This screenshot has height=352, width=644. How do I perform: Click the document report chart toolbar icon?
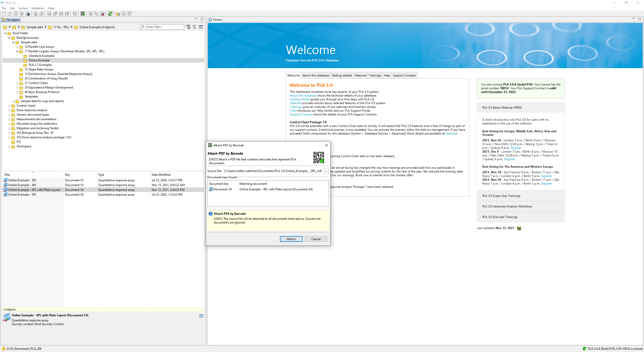pyautogui.click(x=75, y=14)
